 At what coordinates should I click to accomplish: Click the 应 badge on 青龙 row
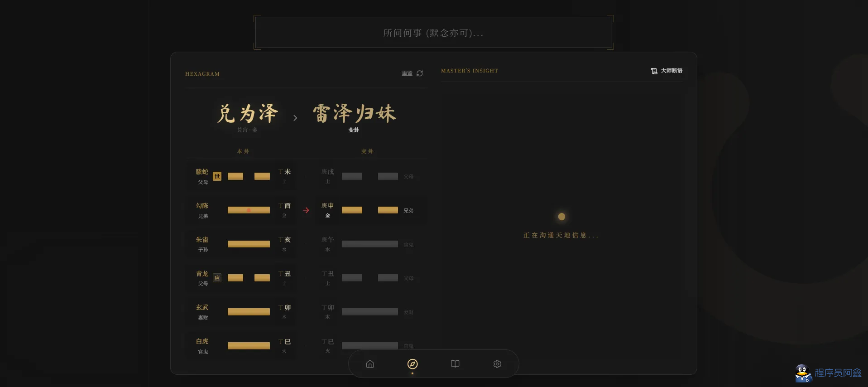217,278
